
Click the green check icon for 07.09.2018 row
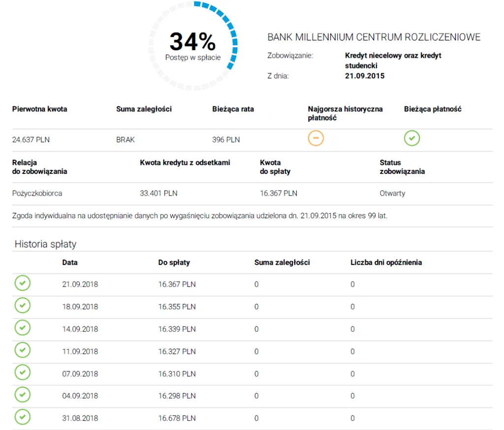pyautogui.click(x=23, y=372)
